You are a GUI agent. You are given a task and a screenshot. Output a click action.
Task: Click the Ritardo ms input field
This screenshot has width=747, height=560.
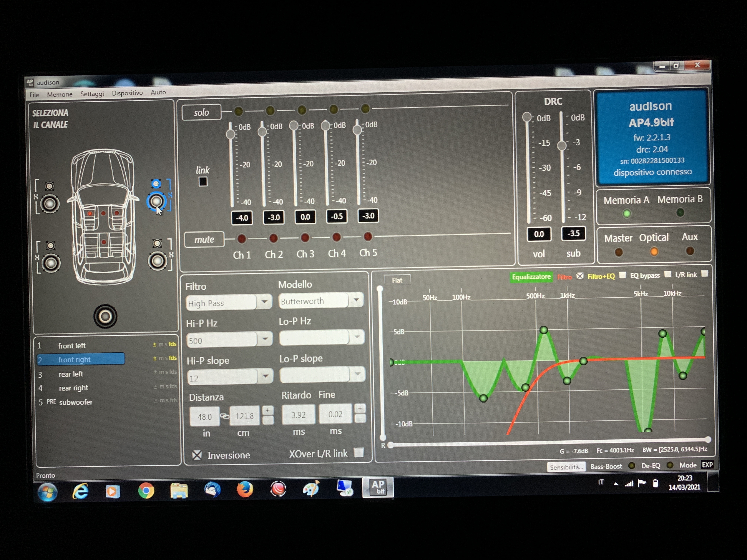click(x=298, y=414)
